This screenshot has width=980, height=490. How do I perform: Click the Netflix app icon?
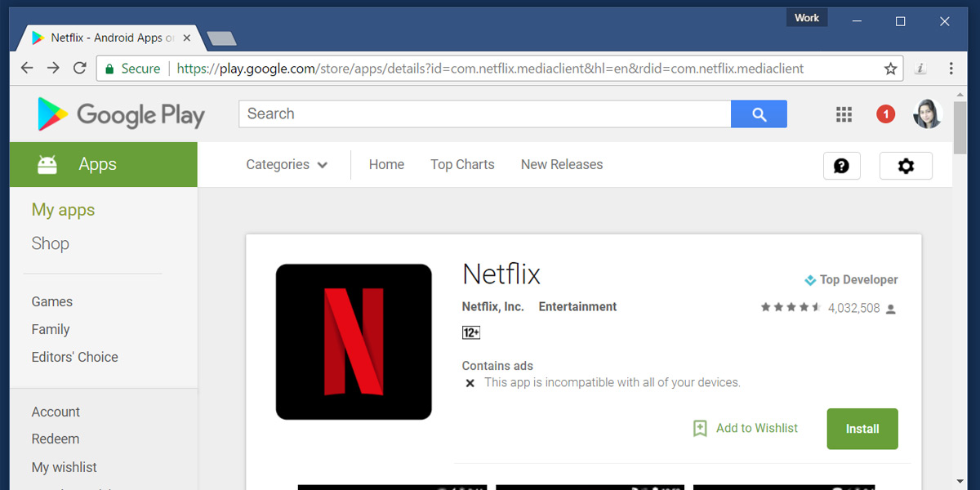354,341
